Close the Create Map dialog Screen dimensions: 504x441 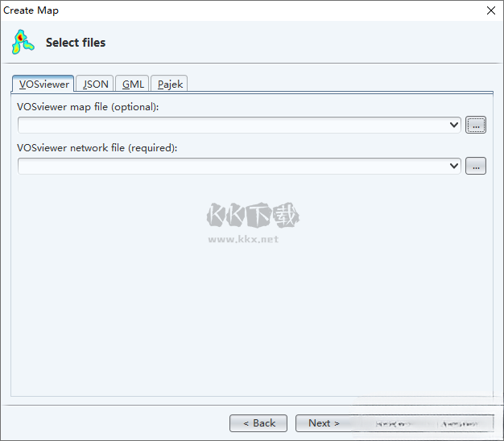[x=491, y=10]
